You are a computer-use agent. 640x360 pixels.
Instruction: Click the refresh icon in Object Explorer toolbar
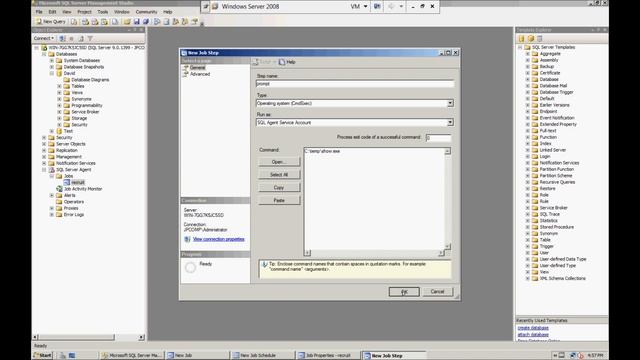point(81,38)
